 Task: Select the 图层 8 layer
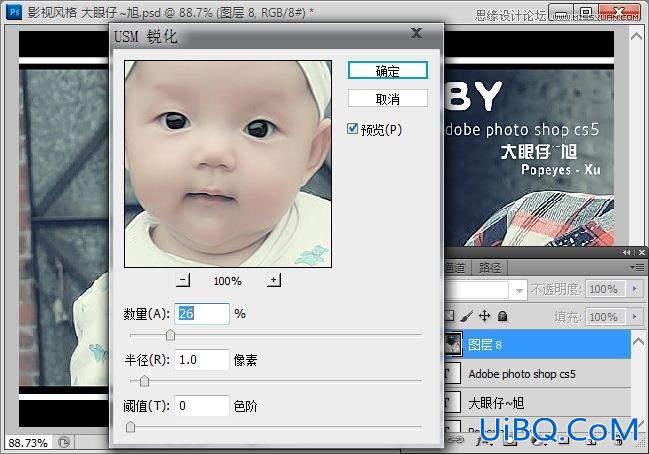(x=537, y=344)
